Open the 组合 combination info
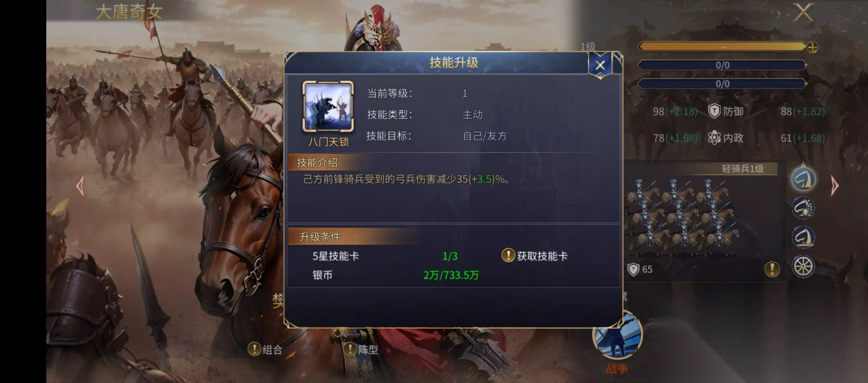 (x=265, y=350)
